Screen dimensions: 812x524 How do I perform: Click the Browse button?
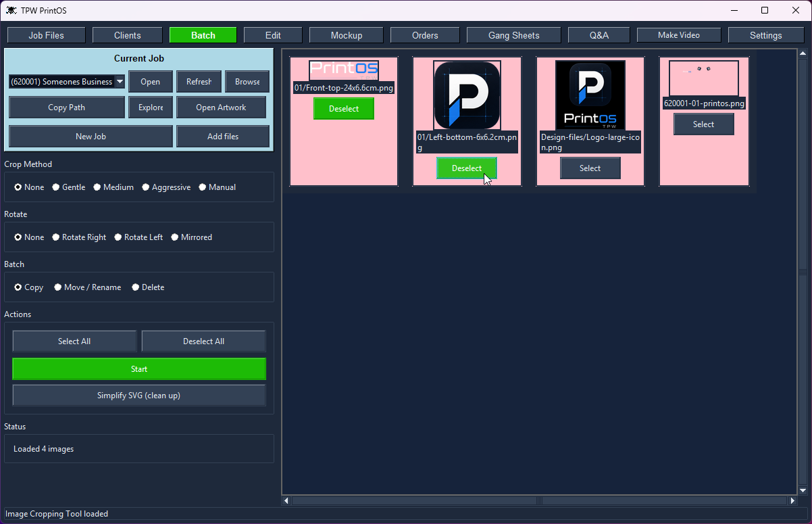[247, 82]
